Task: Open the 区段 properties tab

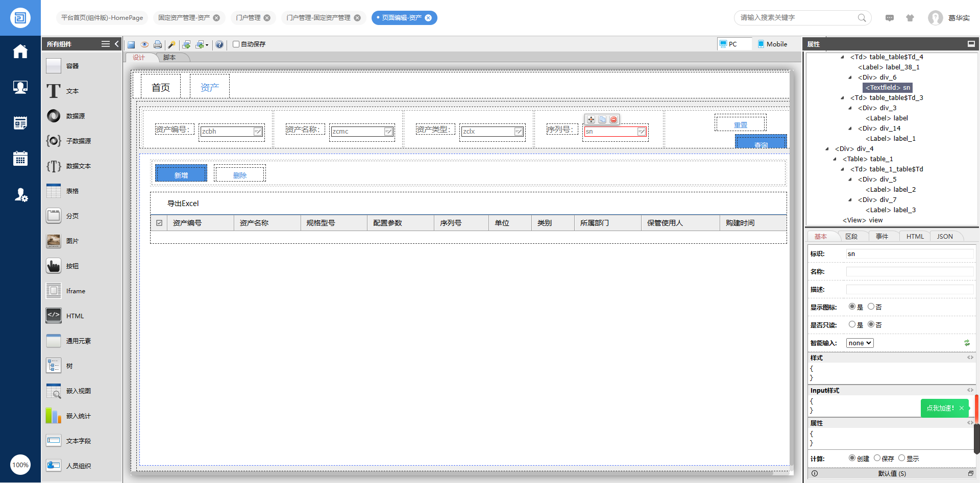Action: pos(851,237)
